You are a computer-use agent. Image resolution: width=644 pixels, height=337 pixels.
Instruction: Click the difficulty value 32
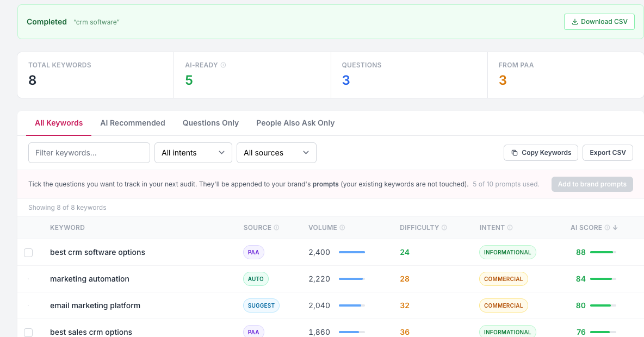pos(405,305)
